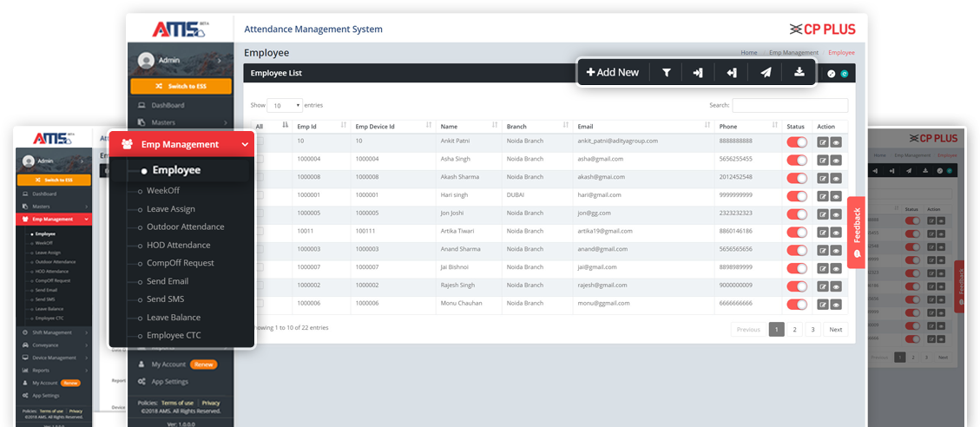The image size is (980, 427).
Task: Collapse the enlarged Emp Management menu with its chevron
Action: pyautogui.click(x=245, y=144)
